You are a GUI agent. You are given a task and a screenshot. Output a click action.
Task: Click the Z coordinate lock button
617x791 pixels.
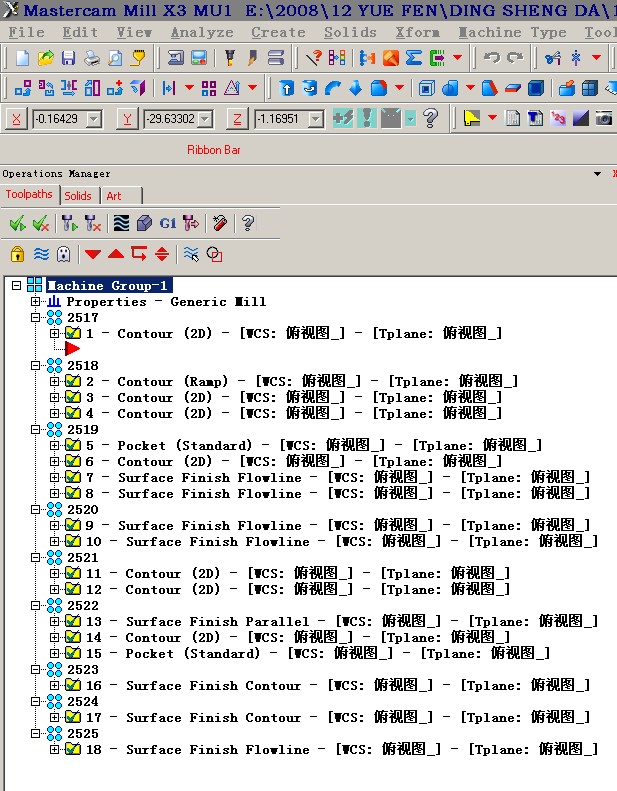point(237,120)
